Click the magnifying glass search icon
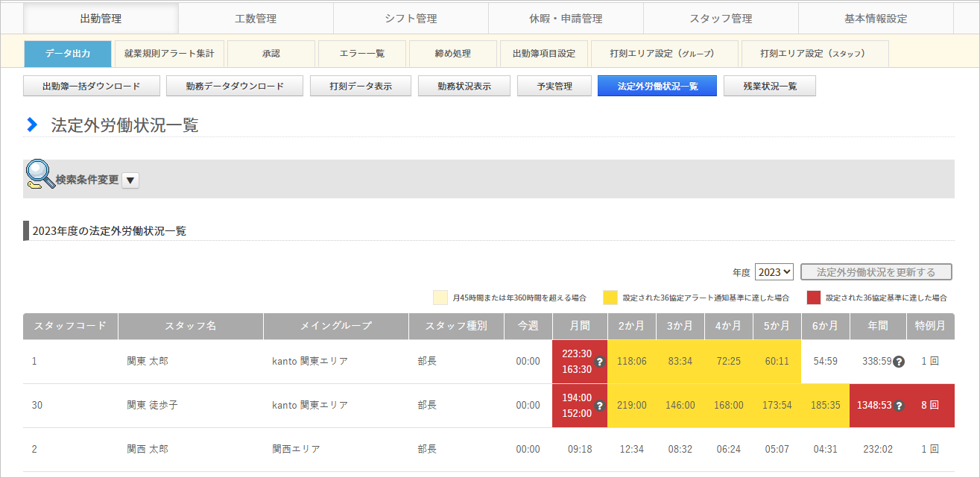 click(x=39, y=174)
